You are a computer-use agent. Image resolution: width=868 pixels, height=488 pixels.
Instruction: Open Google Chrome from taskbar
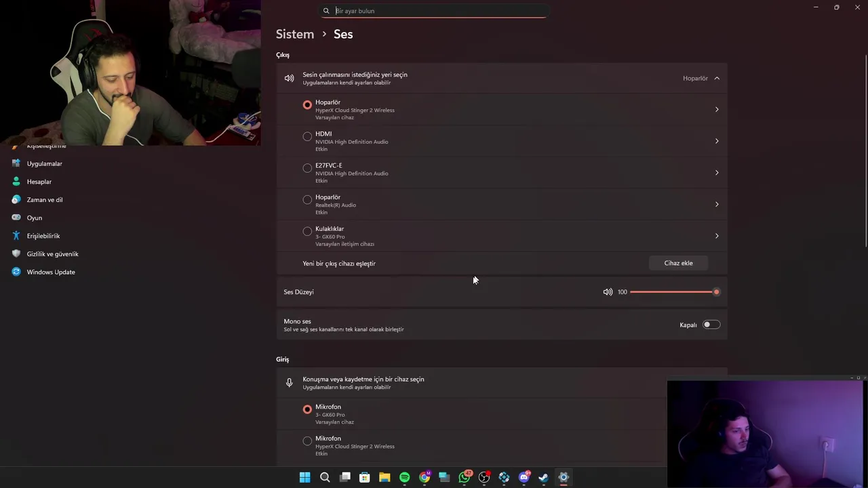(x=425, y=477)
